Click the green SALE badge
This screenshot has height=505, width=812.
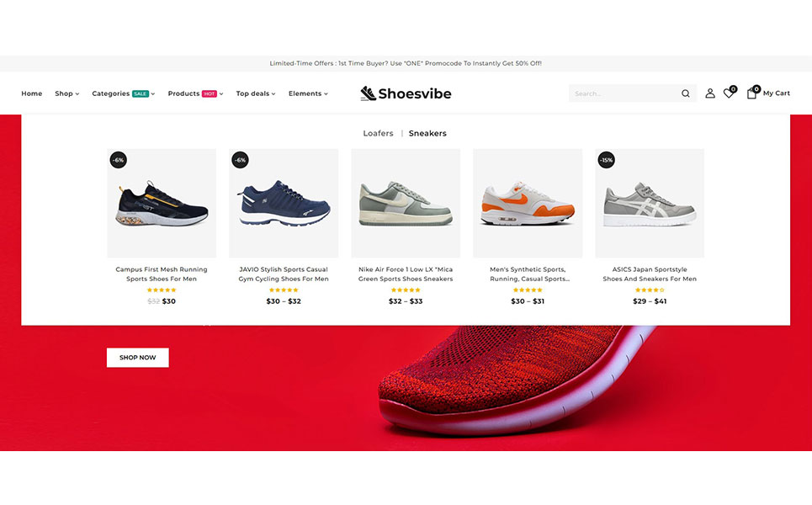pos(141,93)
